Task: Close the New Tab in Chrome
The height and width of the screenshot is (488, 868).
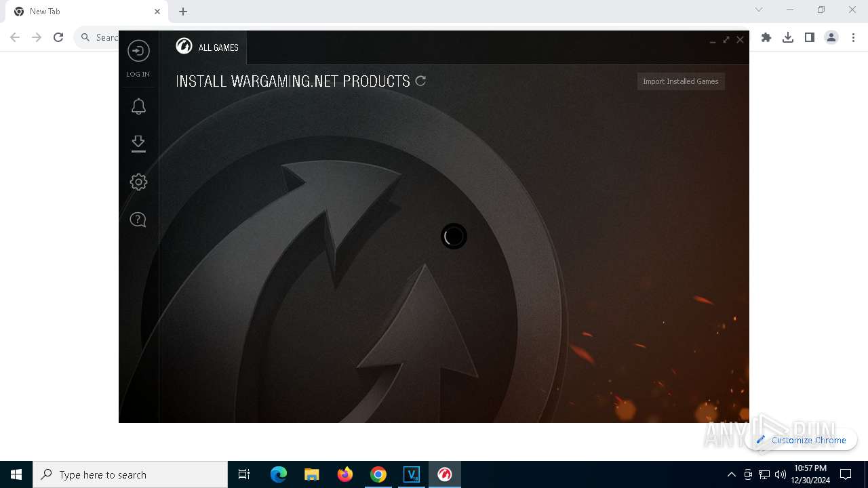Action: (157, 12)
